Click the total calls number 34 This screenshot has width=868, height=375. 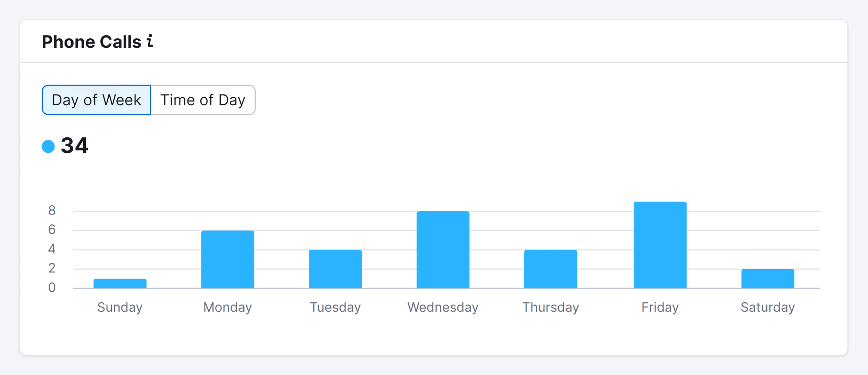(x=75, y=145)
